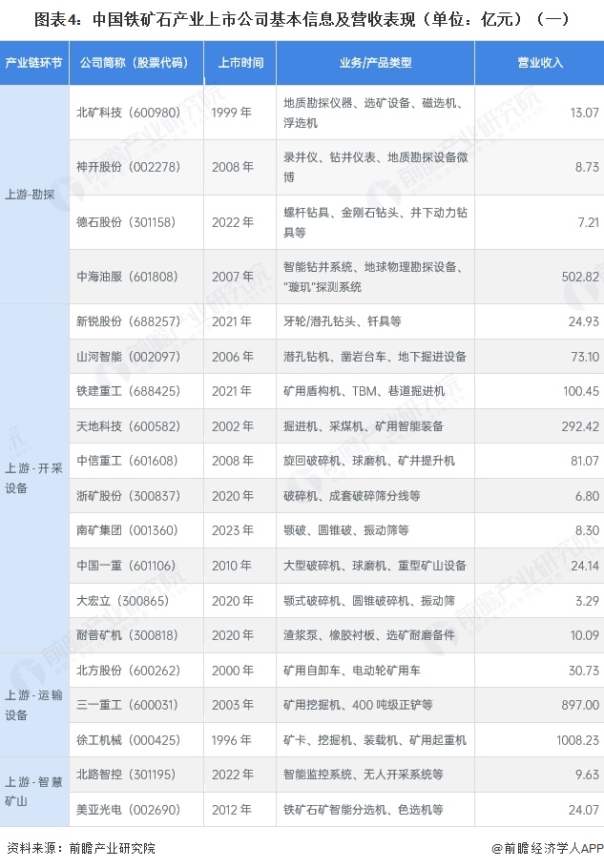This screenshot has height=868, width=604.
Task: Click company 徐工机械（000425）
Action: (x=129, y=740)
